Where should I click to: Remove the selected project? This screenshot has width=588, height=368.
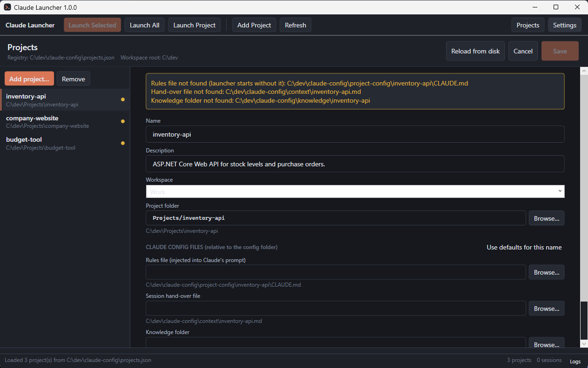click(x=73, y=79)
